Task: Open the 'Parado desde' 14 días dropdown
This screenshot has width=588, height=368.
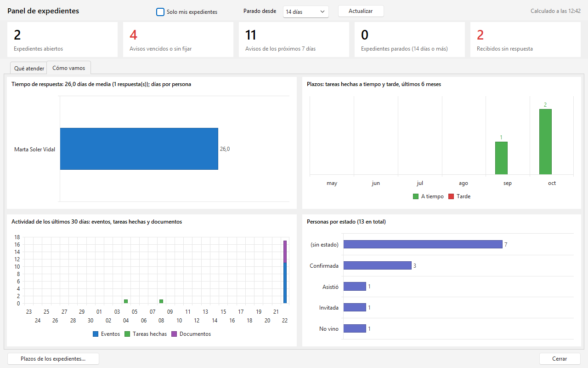Action: [x=306, y=11]
